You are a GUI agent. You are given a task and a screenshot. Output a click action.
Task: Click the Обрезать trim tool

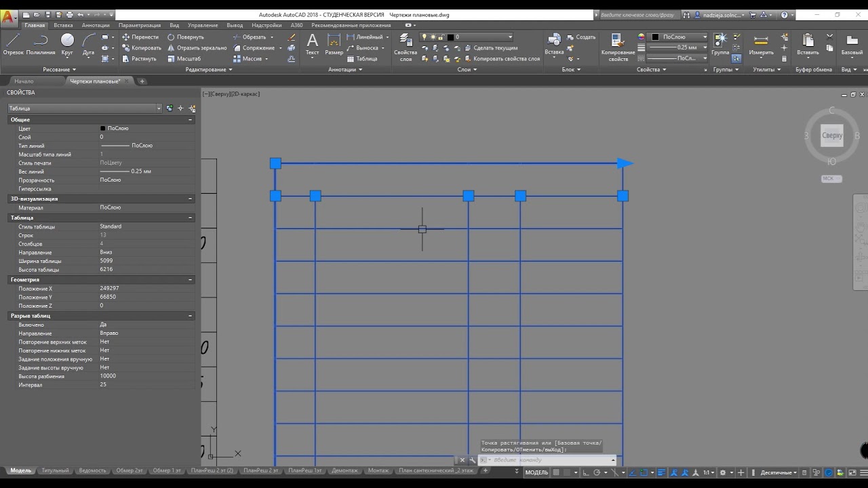[x=249, y=37]
